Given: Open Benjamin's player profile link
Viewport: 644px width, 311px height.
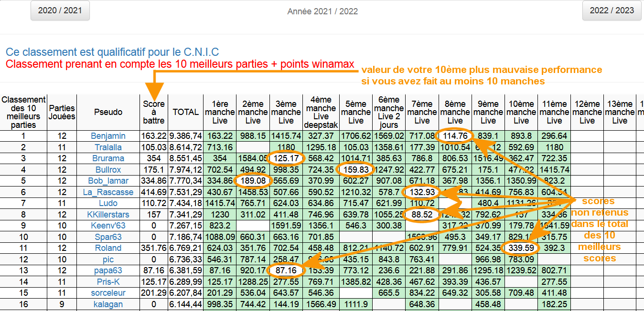Looking at the screenshot, I should tap(108, 136).
